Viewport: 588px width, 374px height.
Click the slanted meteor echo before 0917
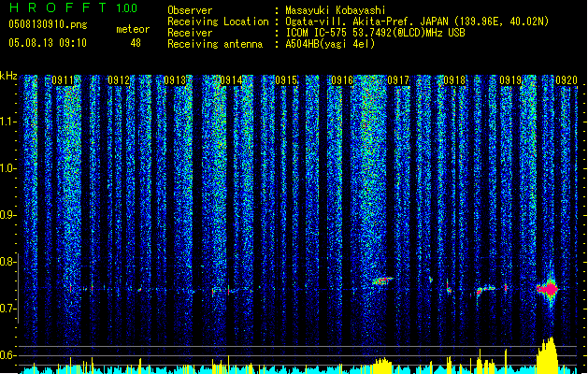coord(382,280)
